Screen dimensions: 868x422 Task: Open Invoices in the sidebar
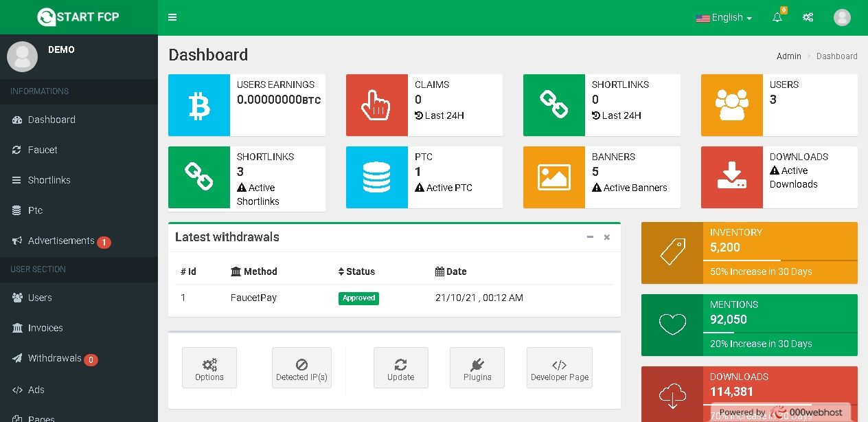tap(79, 328)
